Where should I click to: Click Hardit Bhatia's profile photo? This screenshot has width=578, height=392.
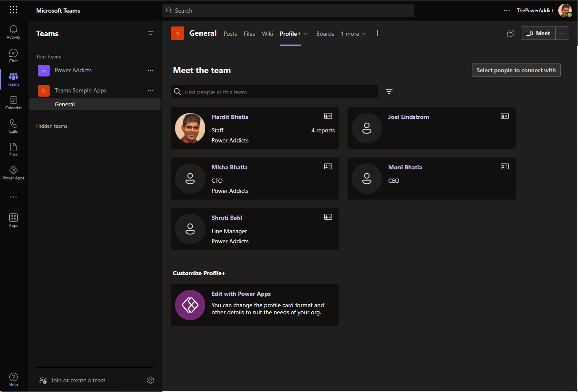(190, 128)
